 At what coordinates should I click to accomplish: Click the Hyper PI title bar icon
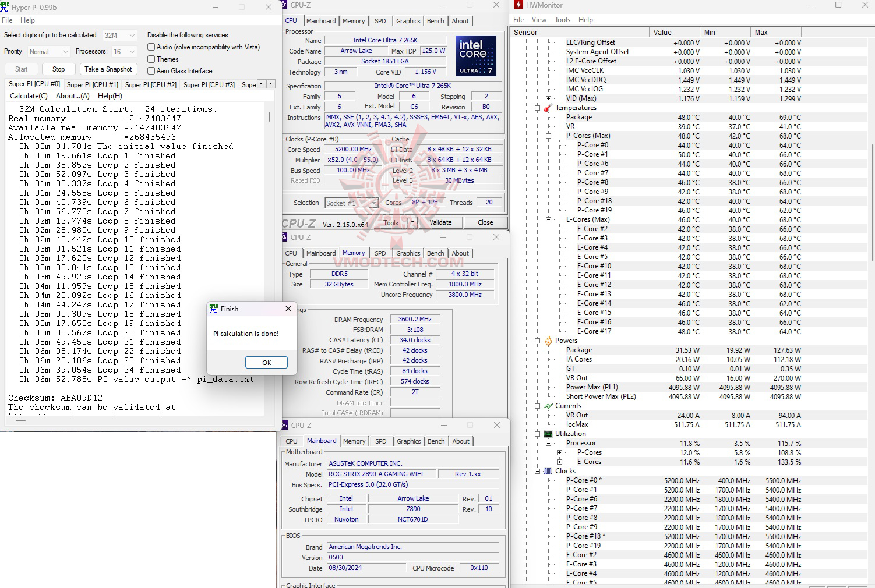click(x=5, y=7)
